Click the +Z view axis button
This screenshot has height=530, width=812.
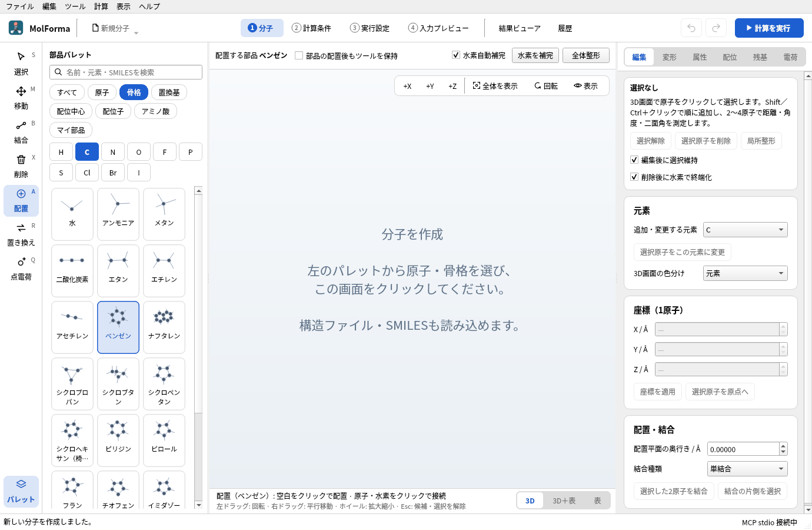(x=452, y=86)
